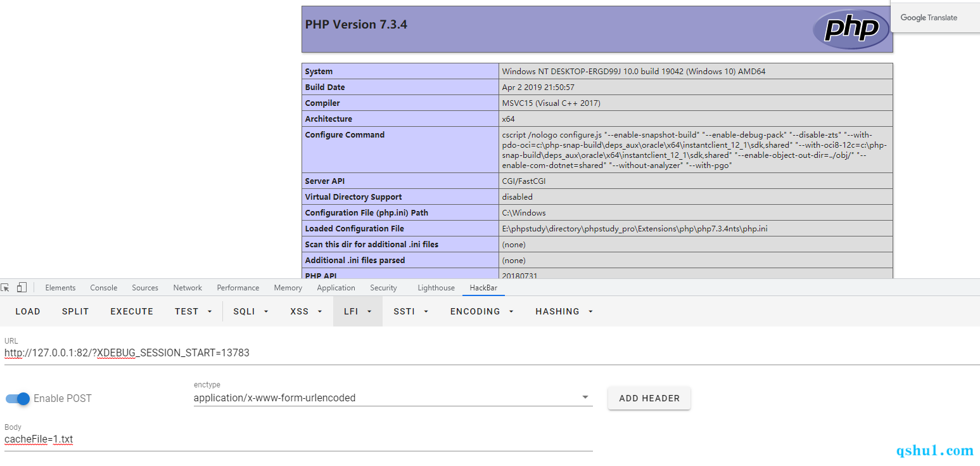
Task: Open the HASHING dropdown menu
Action: coord(564,311)
